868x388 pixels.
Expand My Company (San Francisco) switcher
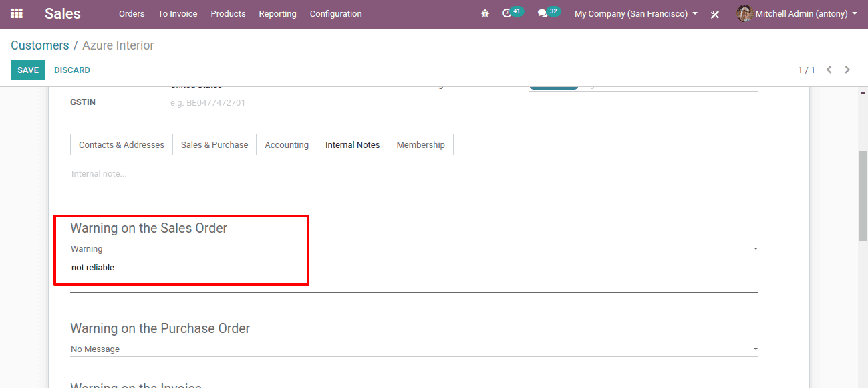[x=636, y=13]
